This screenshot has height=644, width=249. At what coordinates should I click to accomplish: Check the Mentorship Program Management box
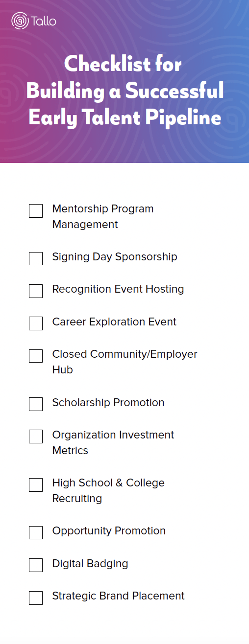(x=36, y=211)
